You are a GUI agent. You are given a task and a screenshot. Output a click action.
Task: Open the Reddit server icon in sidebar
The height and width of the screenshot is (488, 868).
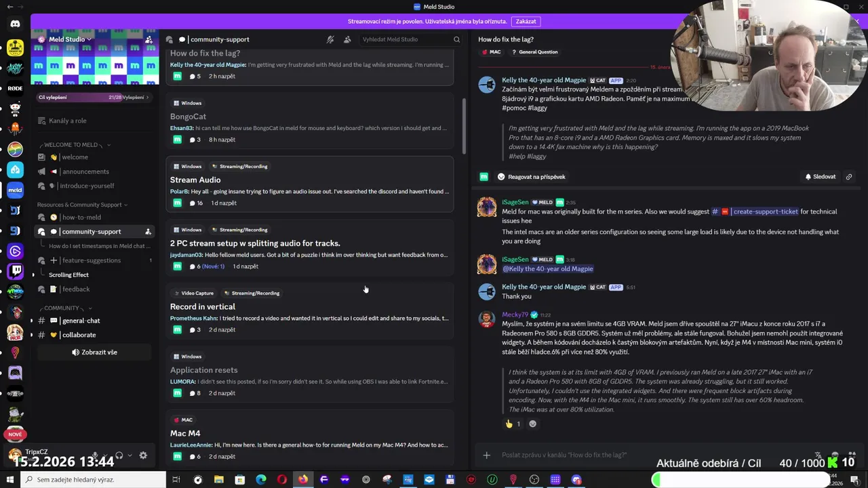pyautogui.click(x=15, y=108)
